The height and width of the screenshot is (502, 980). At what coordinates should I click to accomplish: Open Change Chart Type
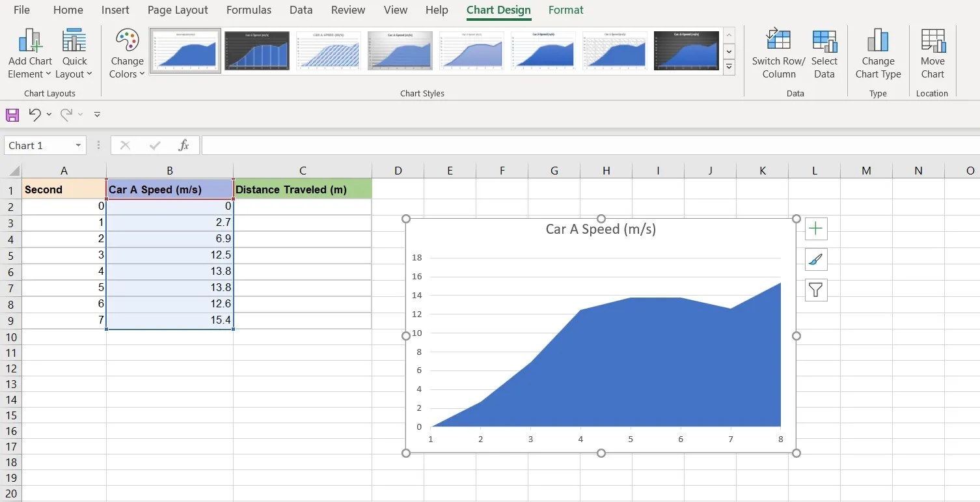878,52
